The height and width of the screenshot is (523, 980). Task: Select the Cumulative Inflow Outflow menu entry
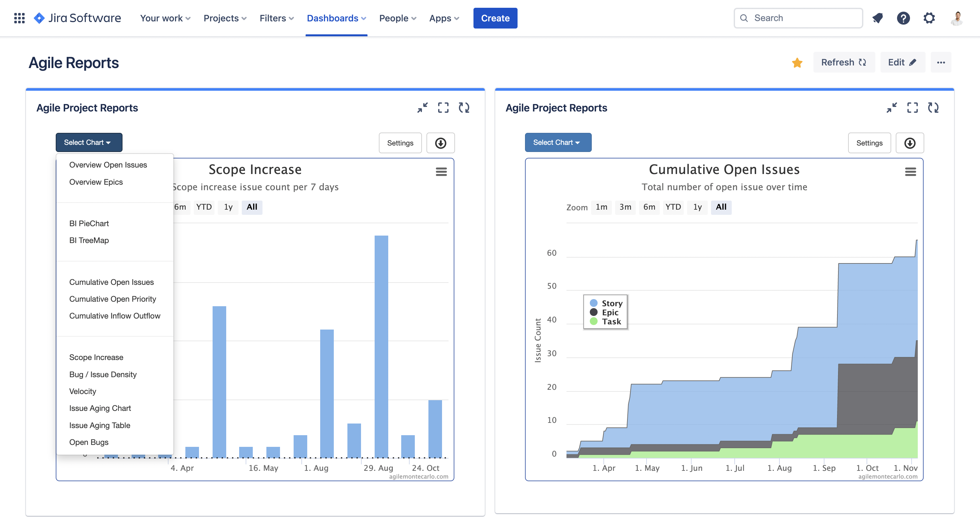tap(114, 316)
